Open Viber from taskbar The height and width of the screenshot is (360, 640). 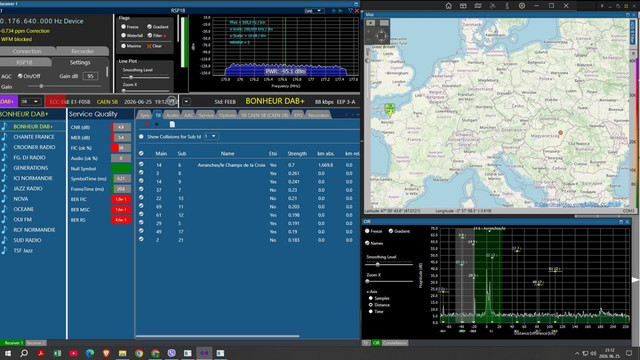click(x=171, y=353)
